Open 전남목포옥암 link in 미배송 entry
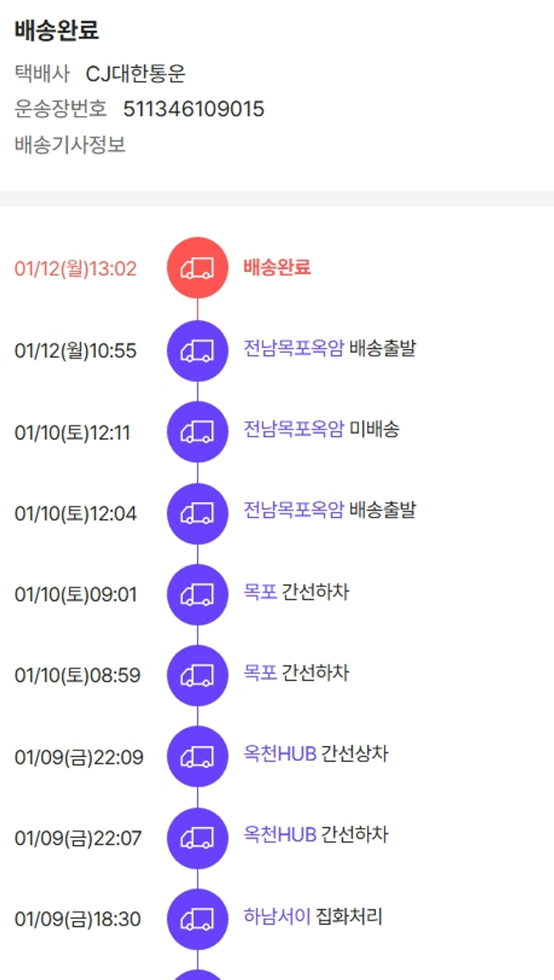 (x=294, y=429)
